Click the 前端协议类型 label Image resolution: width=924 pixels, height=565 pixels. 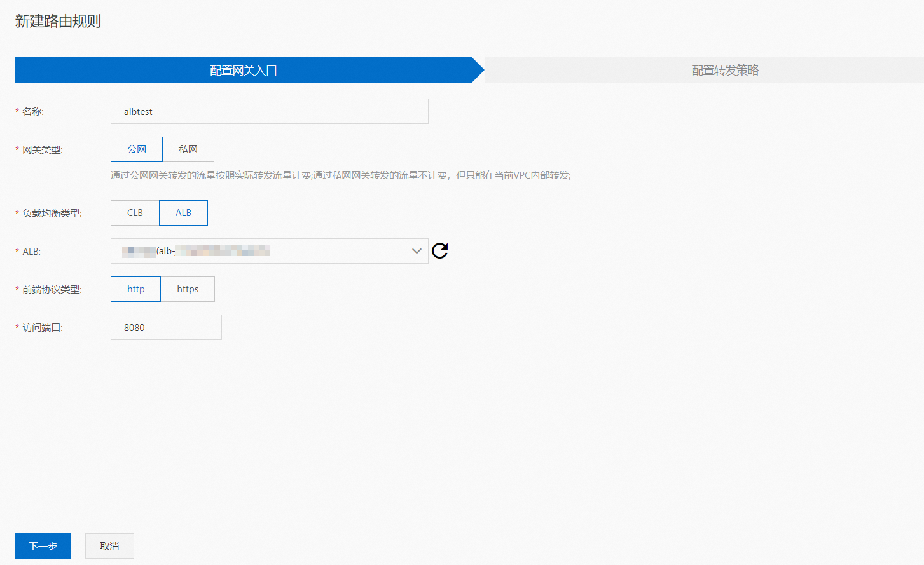52,290
